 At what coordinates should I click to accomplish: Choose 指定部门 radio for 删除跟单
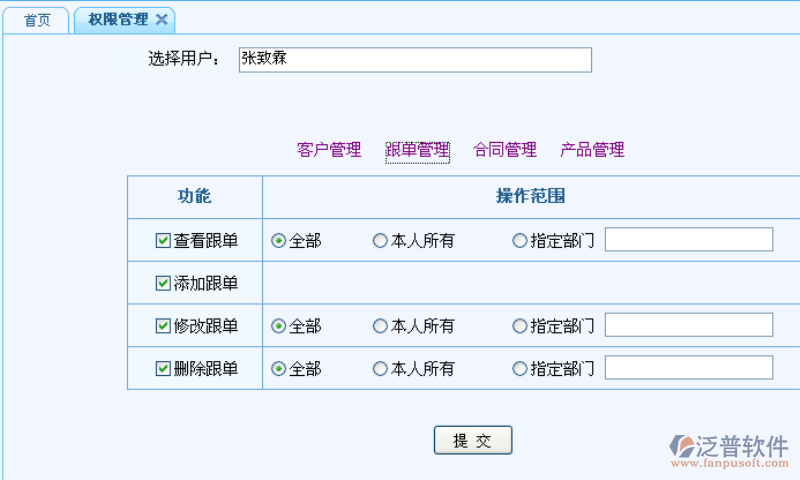click(x=519, y=368)
